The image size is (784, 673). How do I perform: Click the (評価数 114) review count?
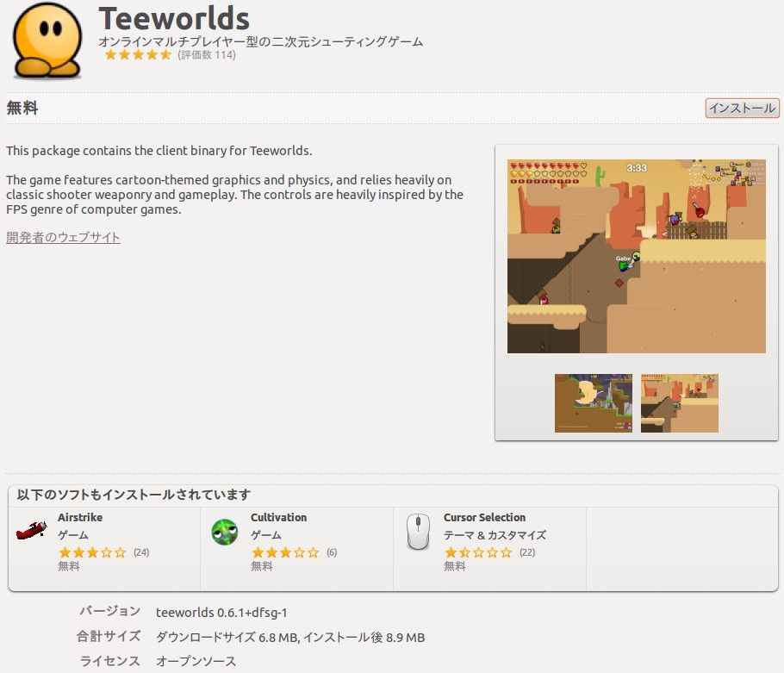207,55
